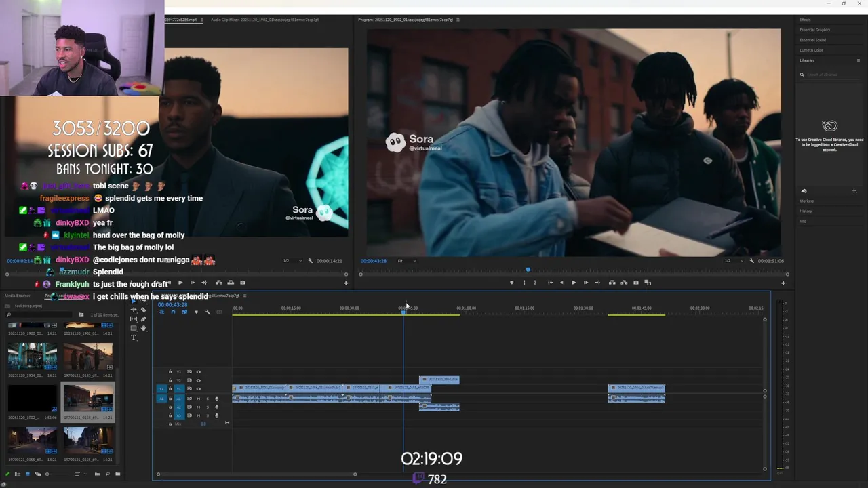Expand the History panel
This screenshot has width=868, height=488.
806,211
